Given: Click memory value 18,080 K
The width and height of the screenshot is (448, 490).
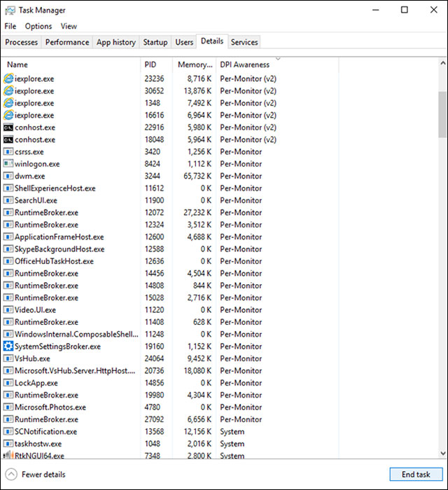Looking at the screenshot, I should coord(197,370).
